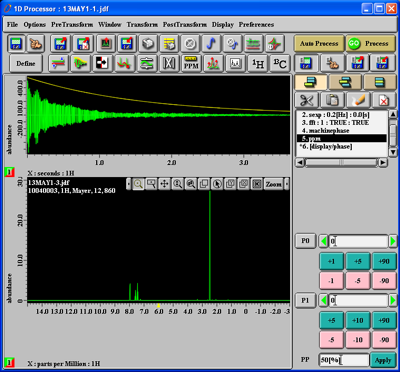400x372 pixels.
Task: Open the PostTransform menu
Action: click(185, 25)
